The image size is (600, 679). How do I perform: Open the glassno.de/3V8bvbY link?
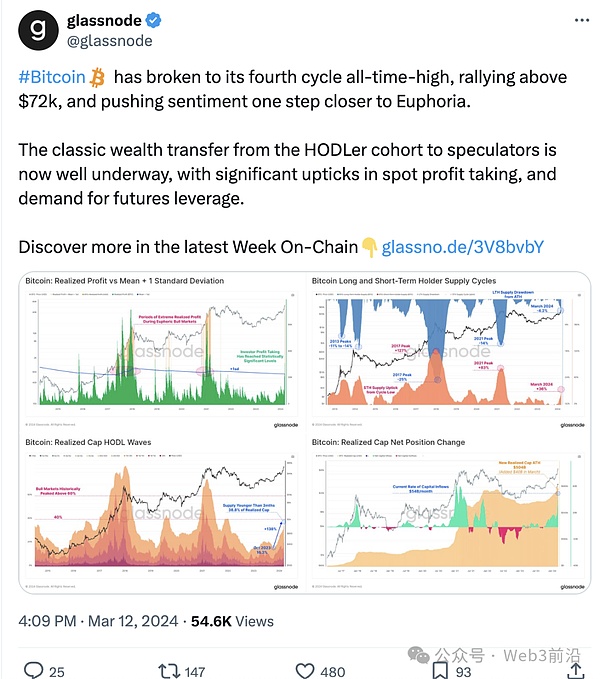coord(462,246)
